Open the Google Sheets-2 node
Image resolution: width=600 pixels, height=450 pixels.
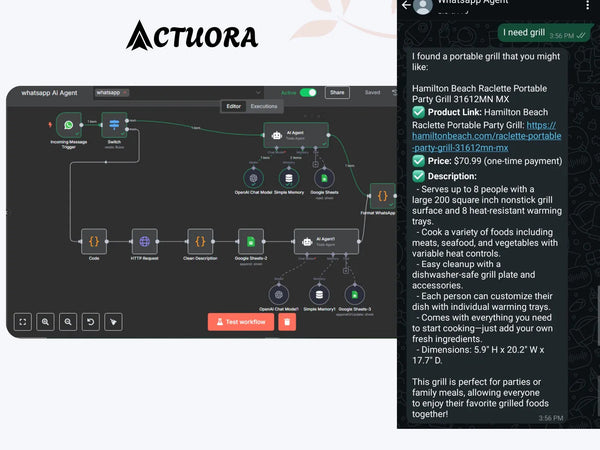[251, 241]
